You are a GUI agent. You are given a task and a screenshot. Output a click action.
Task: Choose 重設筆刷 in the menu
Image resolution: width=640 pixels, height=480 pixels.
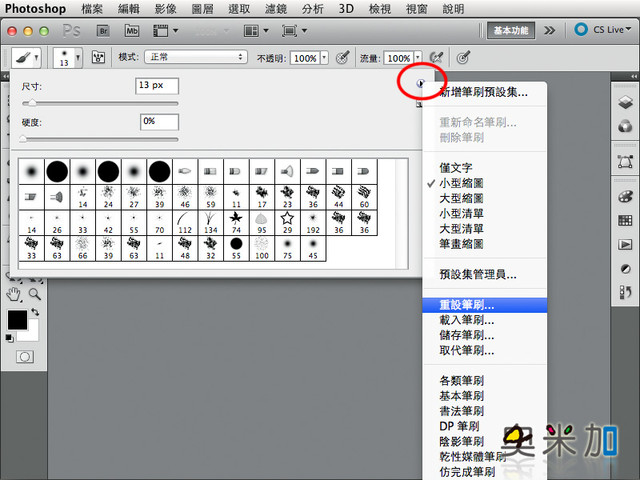(x=484, y=305)
